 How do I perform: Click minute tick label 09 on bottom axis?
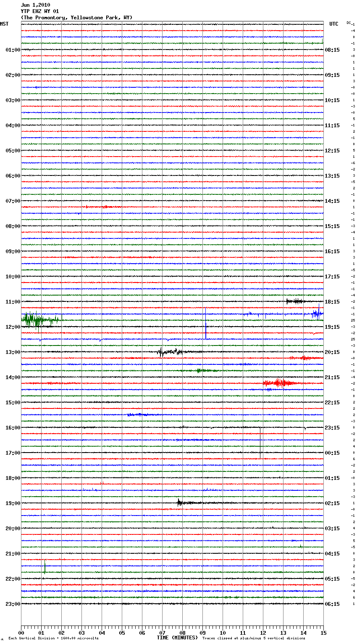click(202, 633)
